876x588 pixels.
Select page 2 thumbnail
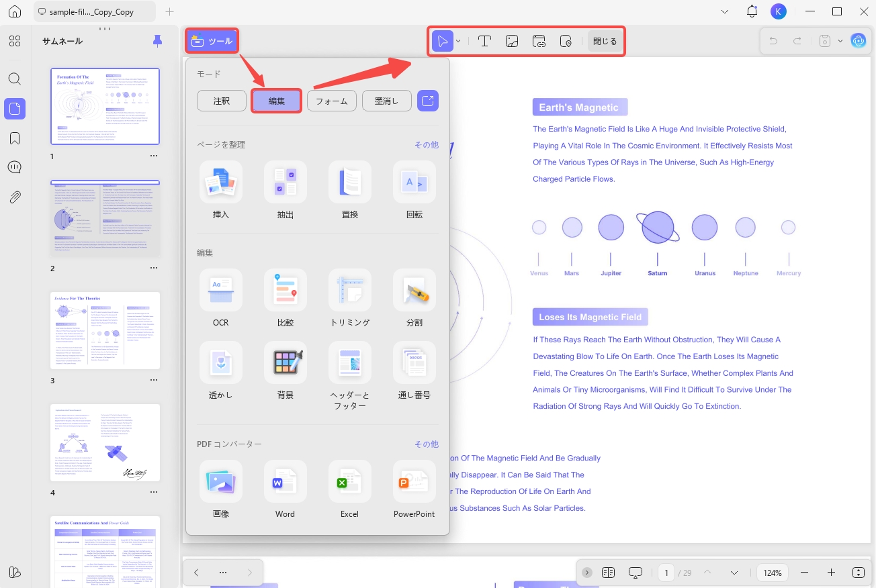[x=105, y=218]
